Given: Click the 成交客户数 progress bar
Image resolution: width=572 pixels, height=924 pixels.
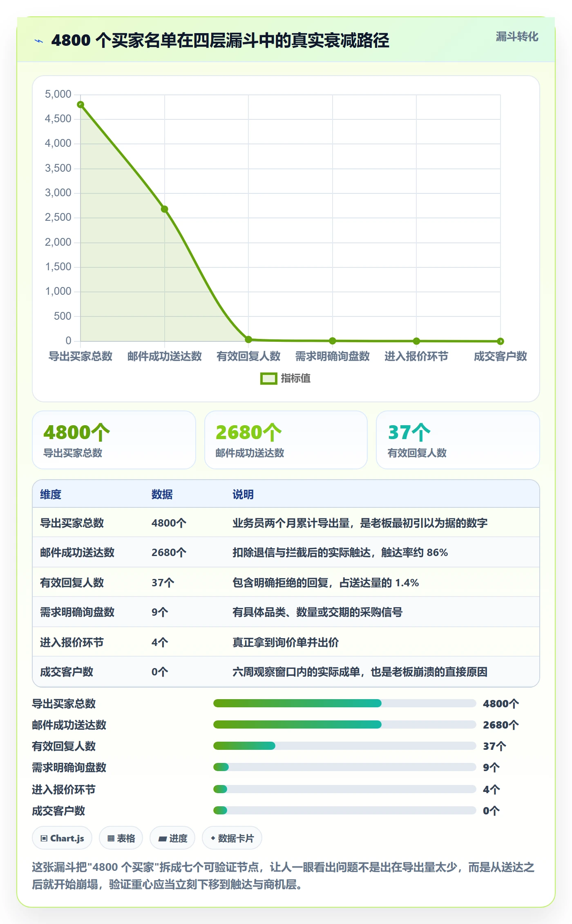Looking at the screenshot, I should [x=345, y=810].
